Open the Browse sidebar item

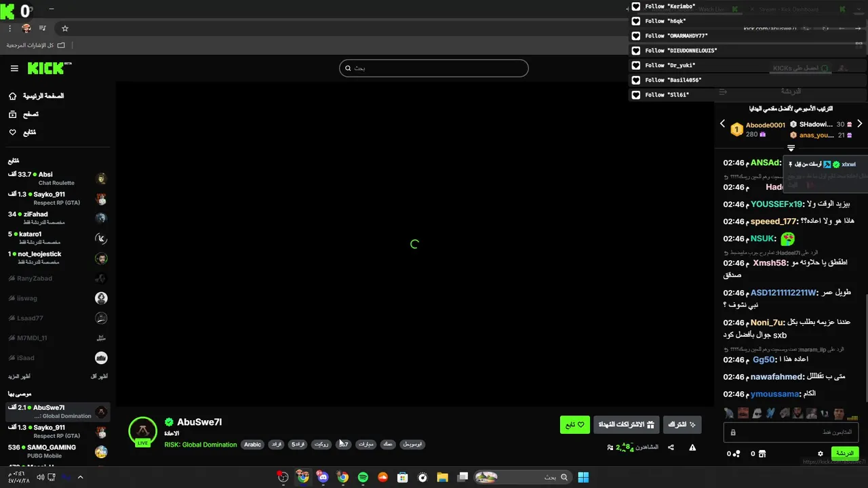tap(24, 115)
